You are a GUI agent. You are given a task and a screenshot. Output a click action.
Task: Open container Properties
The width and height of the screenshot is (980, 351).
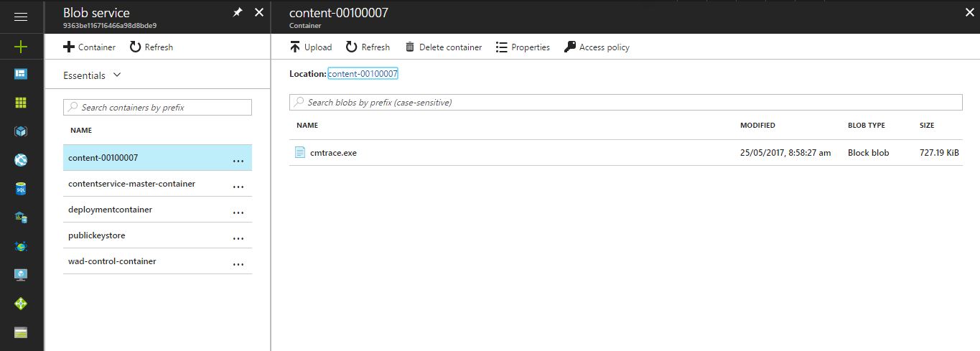523,47
